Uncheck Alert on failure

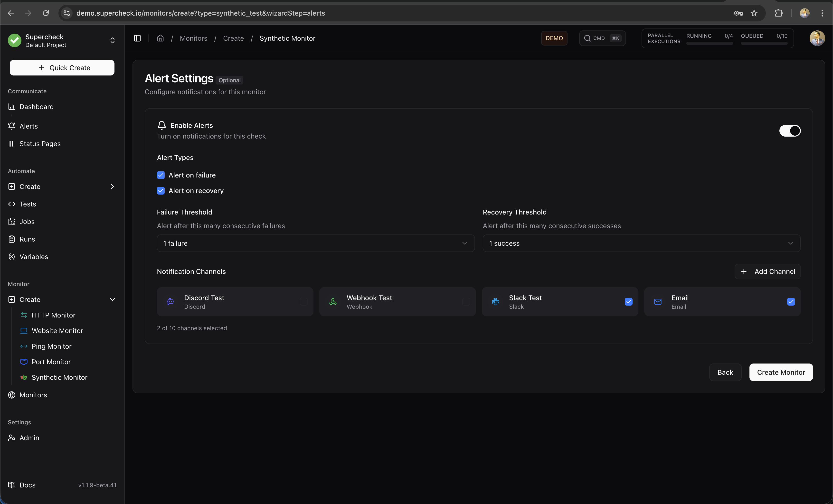[x=161, y=175]
